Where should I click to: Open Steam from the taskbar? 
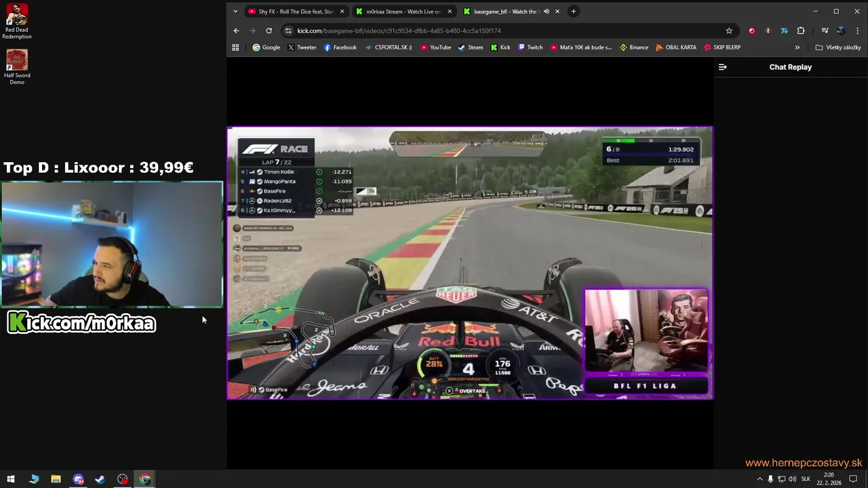(x=100, y=479)
